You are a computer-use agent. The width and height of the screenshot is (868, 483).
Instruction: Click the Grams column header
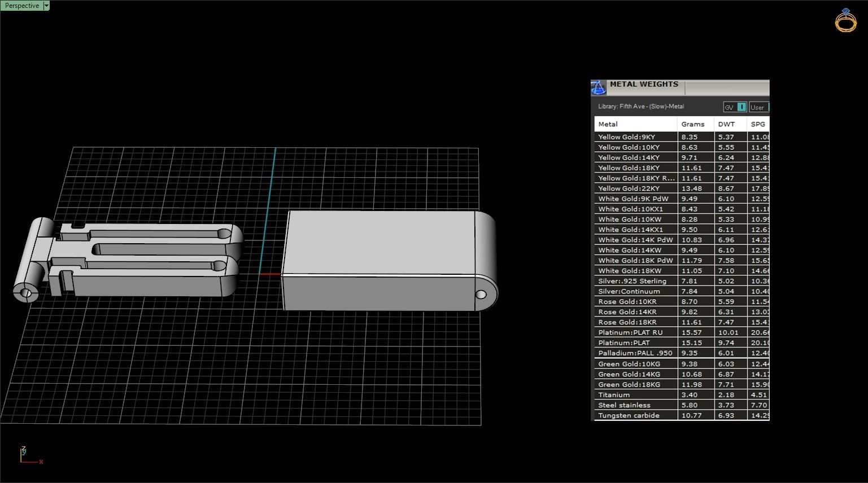[695, 124]
